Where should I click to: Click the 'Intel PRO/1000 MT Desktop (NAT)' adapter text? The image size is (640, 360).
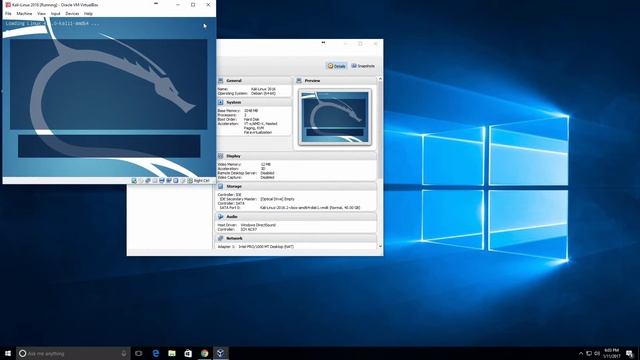266,247
